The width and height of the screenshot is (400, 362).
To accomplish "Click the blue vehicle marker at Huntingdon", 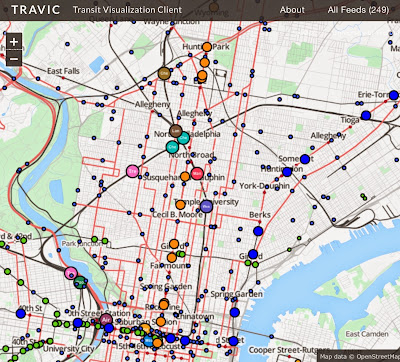I will click(287, 172).
